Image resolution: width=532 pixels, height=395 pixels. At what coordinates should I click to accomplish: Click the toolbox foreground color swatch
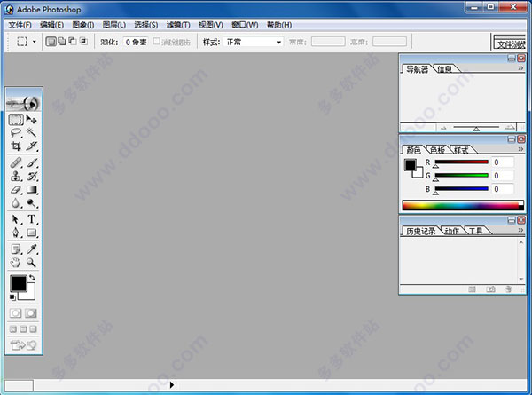tap(19, 283)
